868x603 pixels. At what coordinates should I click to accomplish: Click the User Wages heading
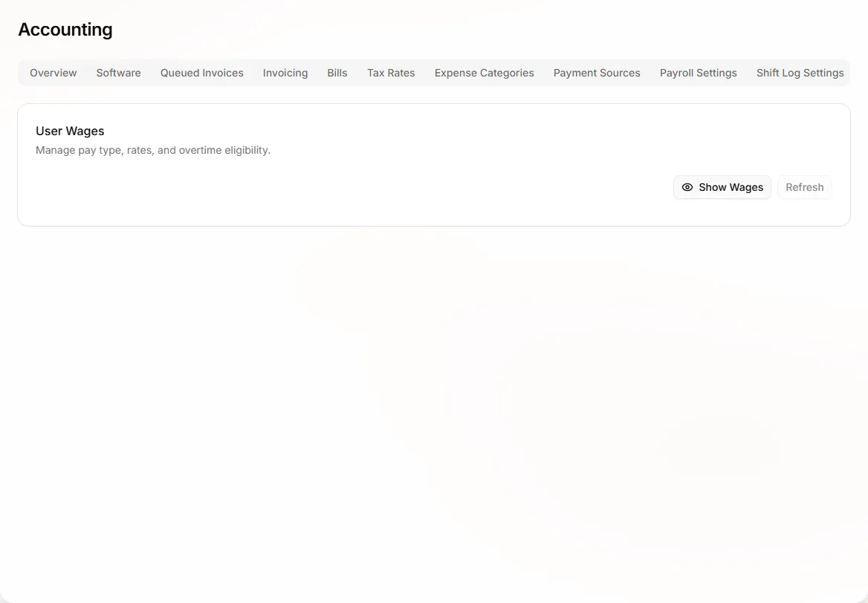click(70, 131)
